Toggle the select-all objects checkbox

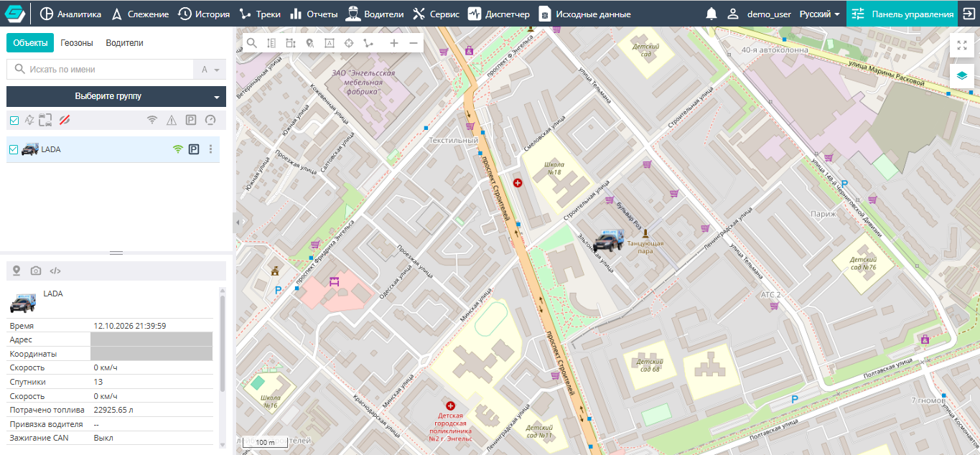[x=14, y=120]
